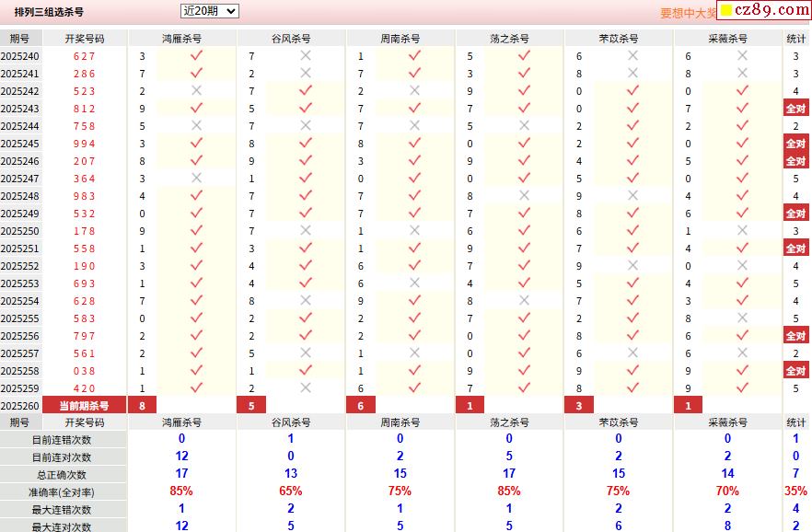Click the 全对 badge in row 2025251
The width and height of the screenshot is (812, 532).
(x=796, y=249)
